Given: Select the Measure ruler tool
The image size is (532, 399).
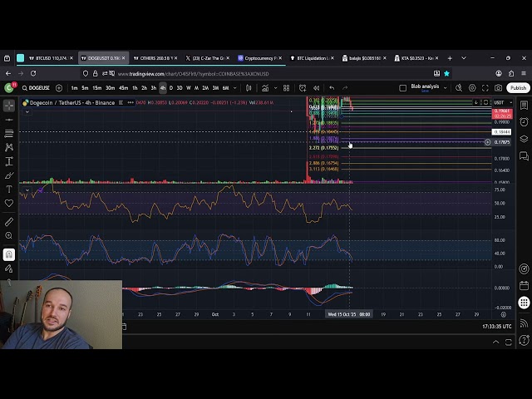Looking at the screenshot, I should [x=9, y=222].
